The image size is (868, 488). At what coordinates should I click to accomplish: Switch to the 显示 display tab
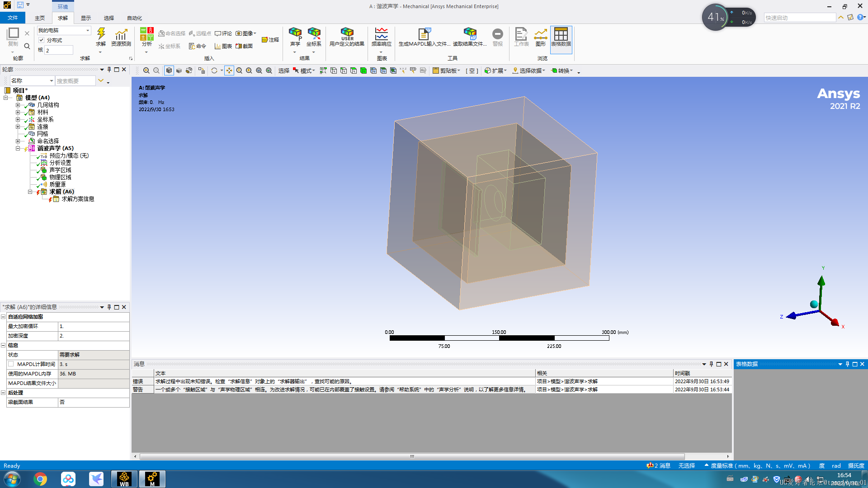pos(86,18)
